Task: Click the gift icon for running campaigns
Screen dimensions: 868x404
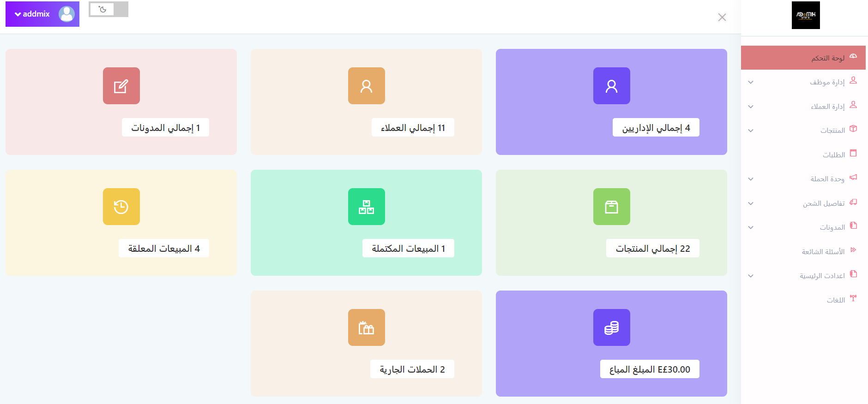Action: coord(366,327)
